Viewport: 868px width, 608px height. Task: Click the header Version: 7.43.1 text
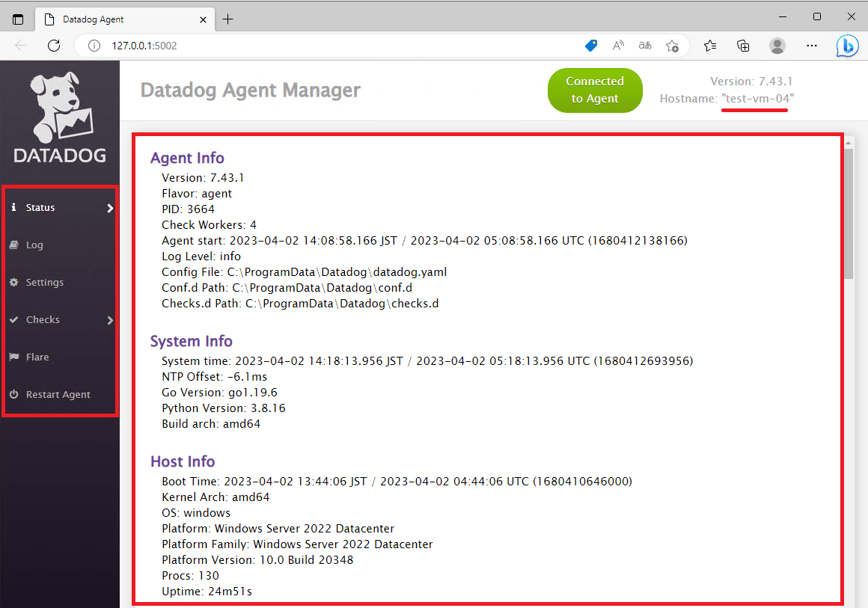point(751,82)
